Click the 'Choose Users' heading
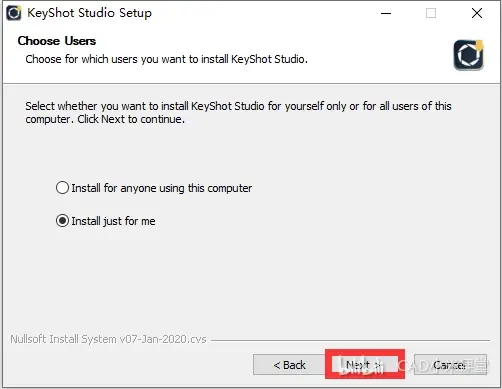Screen dimensions: 502x389 (57, 41)
